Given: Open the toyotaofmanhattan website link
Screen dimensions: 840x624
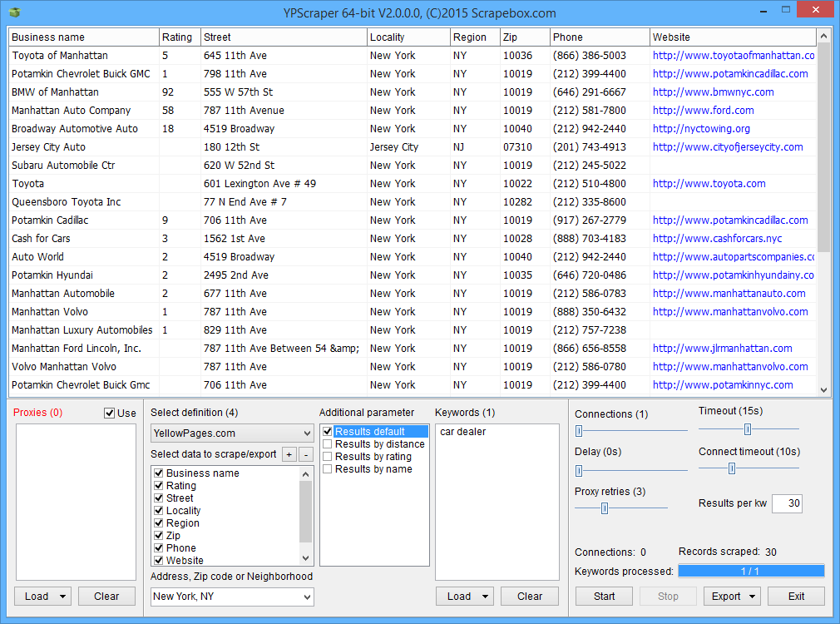Looking at the screenshot, I should (x=733, y=56).
